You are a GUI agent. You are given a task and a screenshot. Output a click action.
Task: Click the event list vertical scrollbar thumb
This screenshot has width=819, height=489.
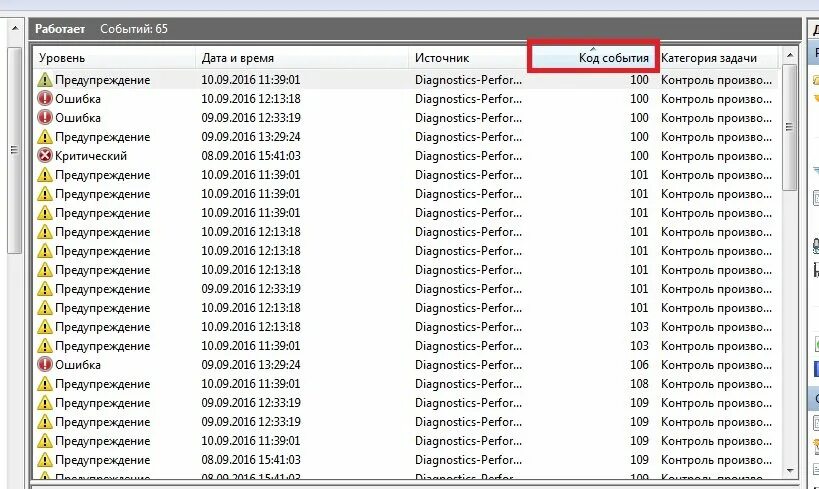(790, 127)
